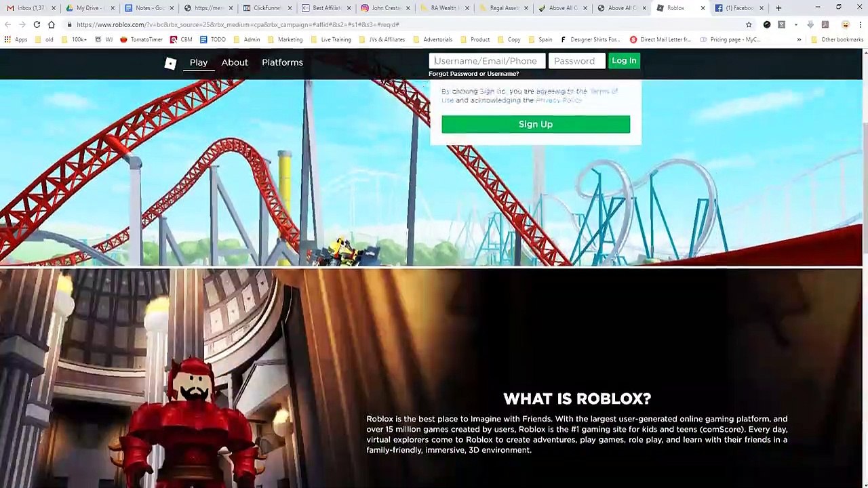Click the green Log In button
Viewport: 868px width, 488px height.
624,61
